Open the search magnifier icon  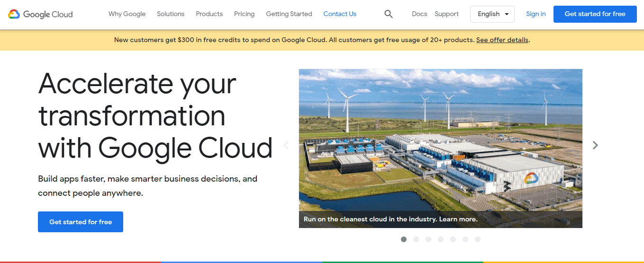coord(389,14)
